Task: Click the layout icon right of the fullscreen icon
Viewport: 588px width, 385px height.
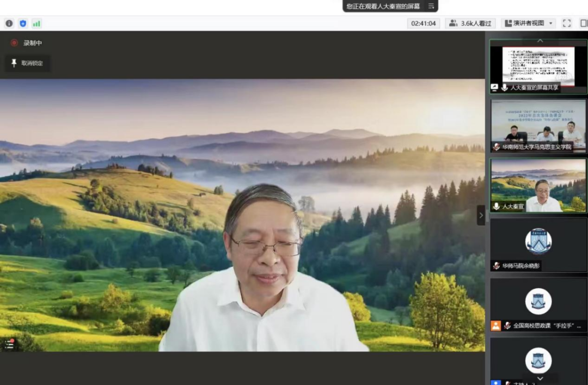Action: point(584,23)
